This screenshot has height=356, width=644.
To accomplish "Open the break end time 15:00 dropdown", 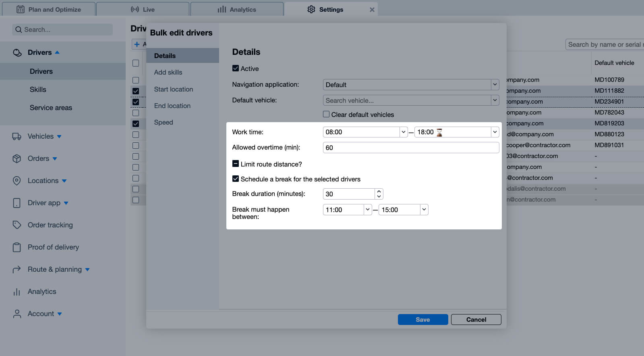I will pyautogui.click(x=424, y=210).
